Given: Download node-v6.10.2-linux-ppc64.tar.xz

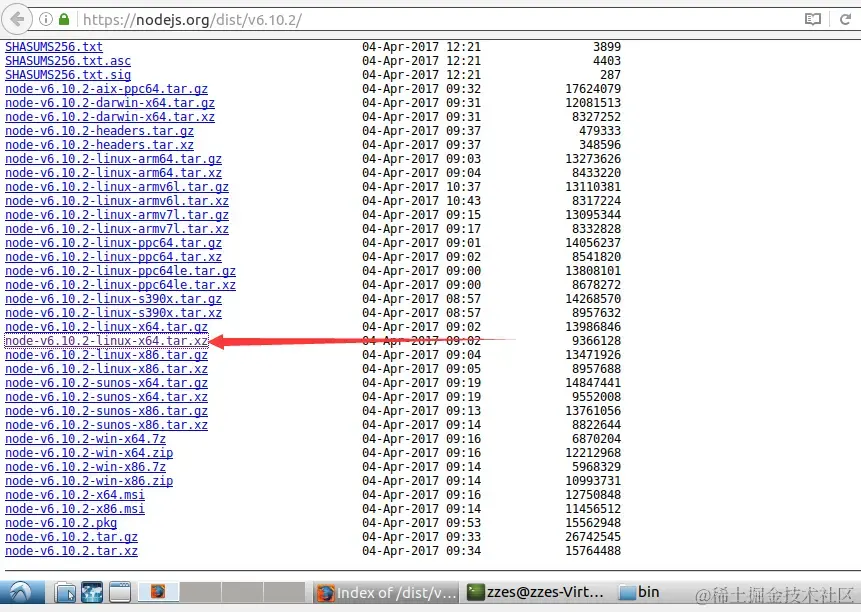Looking at the screenshot, I should click(x=114, y=257).
